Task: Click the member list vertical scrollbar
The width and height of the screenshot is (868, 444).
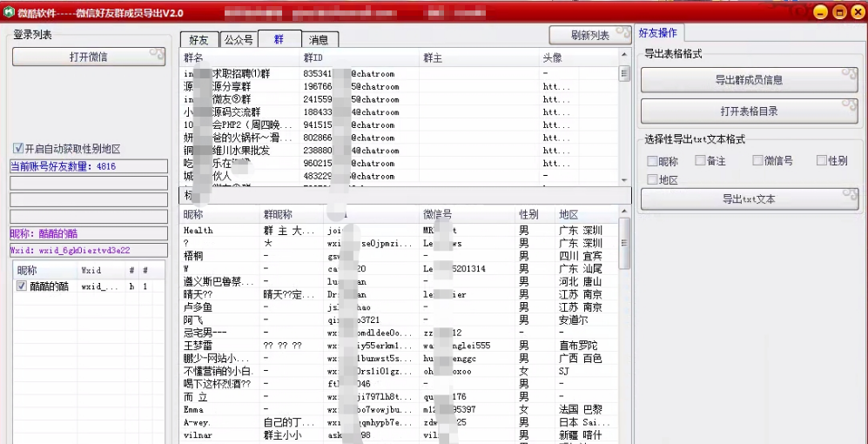Action: (624, 331)
